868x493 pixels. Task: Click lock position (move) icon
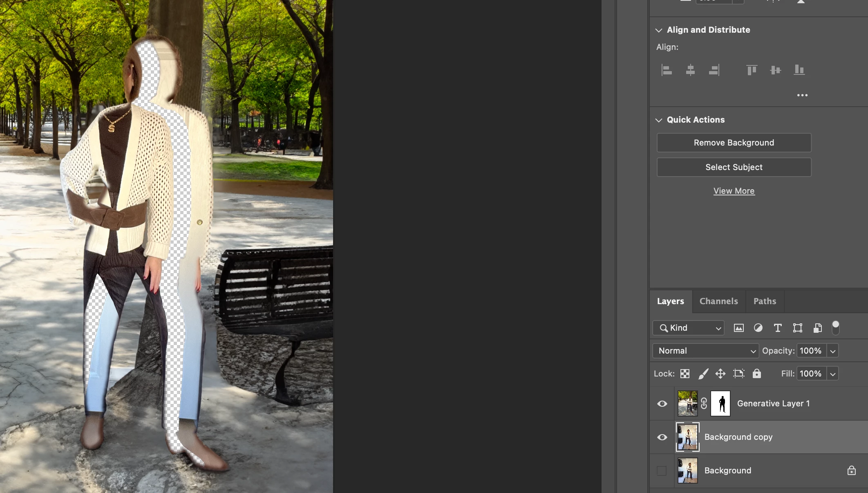coord(720,374)
